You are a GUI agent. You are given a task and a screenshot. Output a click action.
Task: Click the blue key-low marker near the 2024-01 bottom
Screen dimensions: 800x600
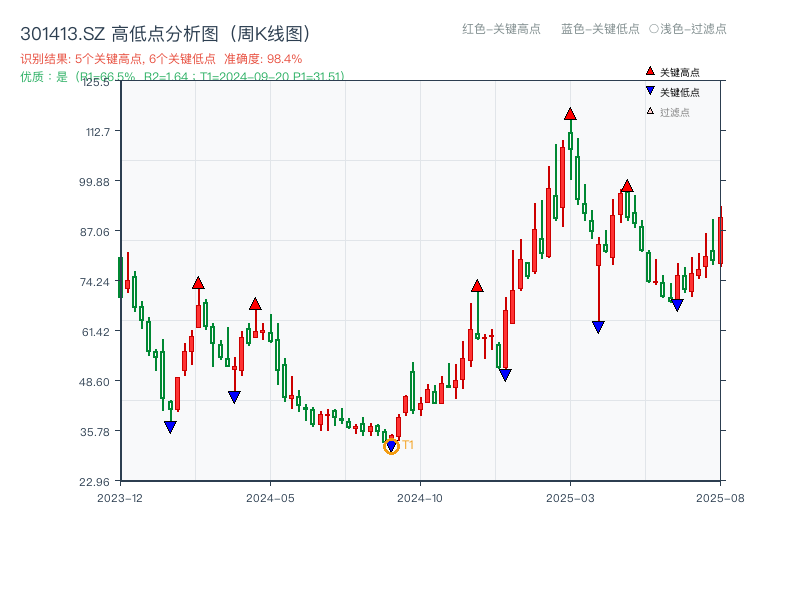(169, 427)
